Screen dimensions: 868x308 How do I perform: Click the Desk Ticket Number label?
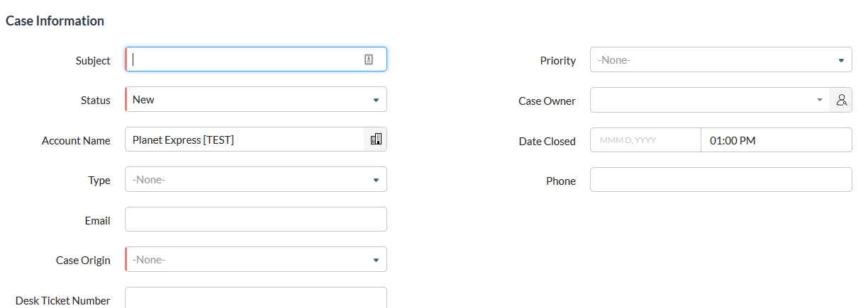pos(62,301)
